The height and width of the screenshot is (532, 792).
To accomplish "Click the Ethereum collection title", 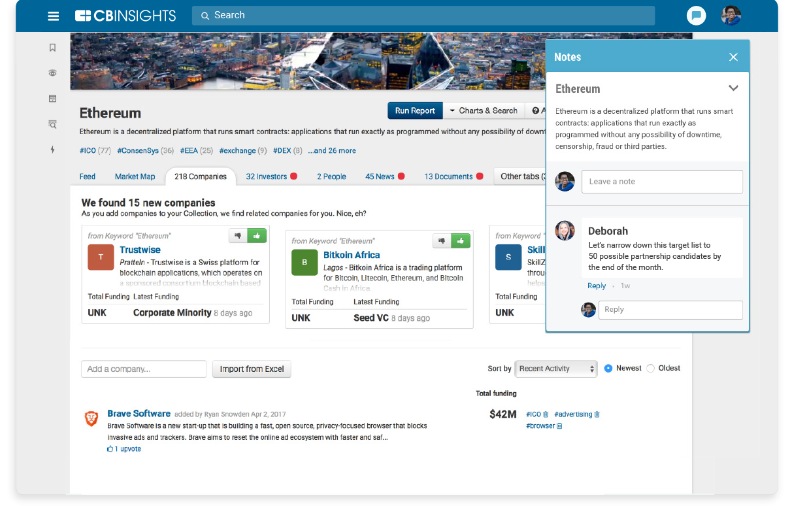I will 110,113.
